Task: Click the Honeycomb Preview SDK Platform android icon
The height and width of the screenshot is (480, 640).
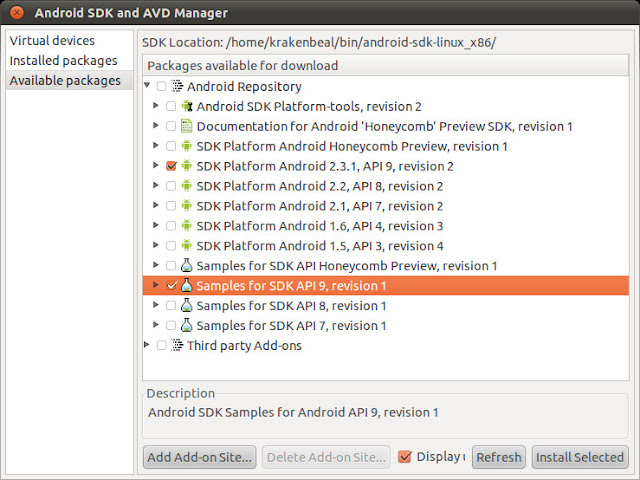Action: click(187, 146)
